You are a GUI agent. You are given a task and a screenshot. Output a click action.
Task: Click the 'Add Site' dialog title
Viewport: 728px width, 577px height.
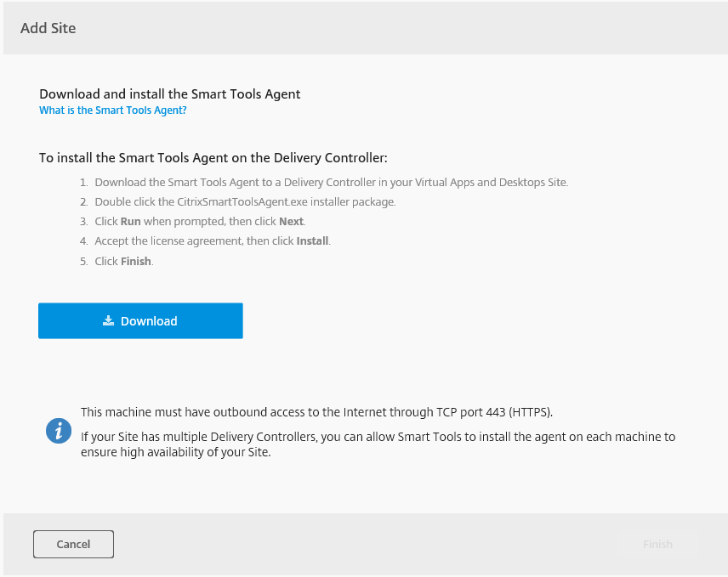point(48,28)
